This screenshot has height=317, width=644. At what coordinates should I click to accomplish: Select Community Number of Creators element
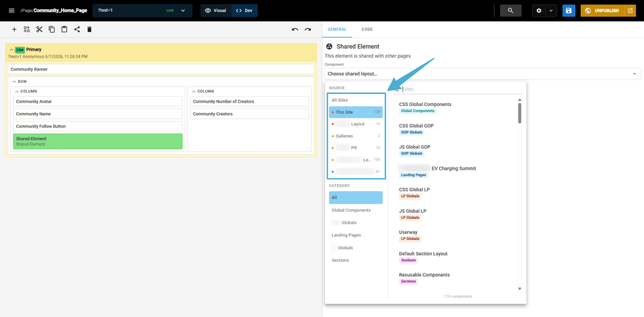click(249, 101)
